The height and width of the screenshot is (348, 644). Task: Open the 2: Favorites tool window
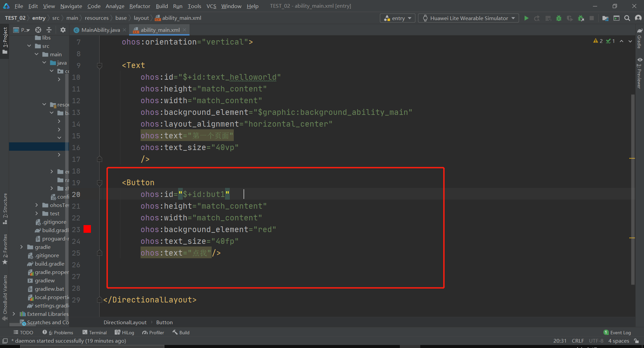(x=5, y=249)
